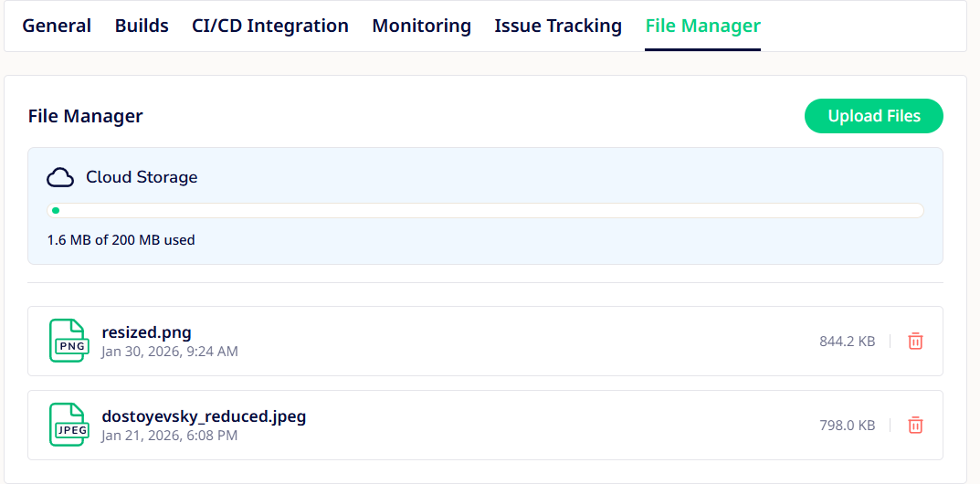This screenshot has height=484, width=980.
Task: Click the JPEG file type icon
Action: point(69,425)
